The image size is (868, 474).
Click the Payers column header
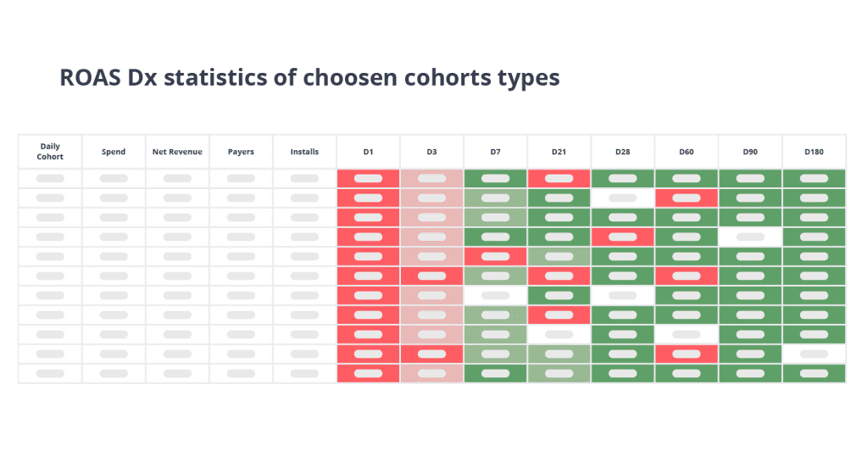(241, 152)
